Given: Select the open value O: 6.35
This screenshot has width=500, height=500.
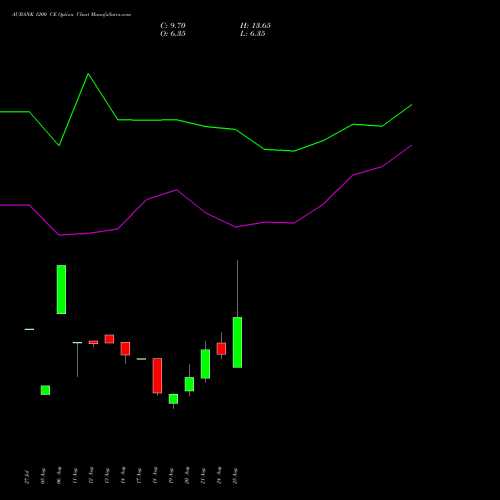Looking at the screenshot, I should (173, 34).
